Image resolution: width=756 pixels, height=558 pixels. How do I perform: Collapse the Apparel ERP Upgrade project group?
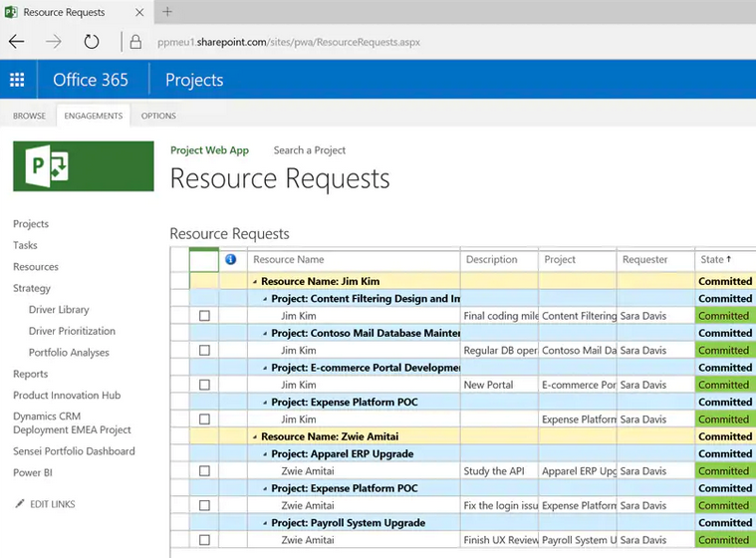coord(265,454)
